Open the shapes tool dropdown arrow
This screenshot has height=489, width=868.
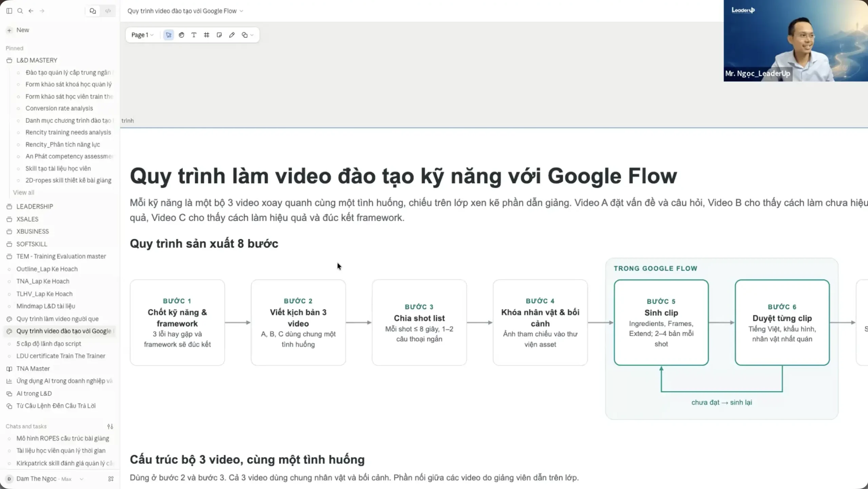click(x=252, y=35)
